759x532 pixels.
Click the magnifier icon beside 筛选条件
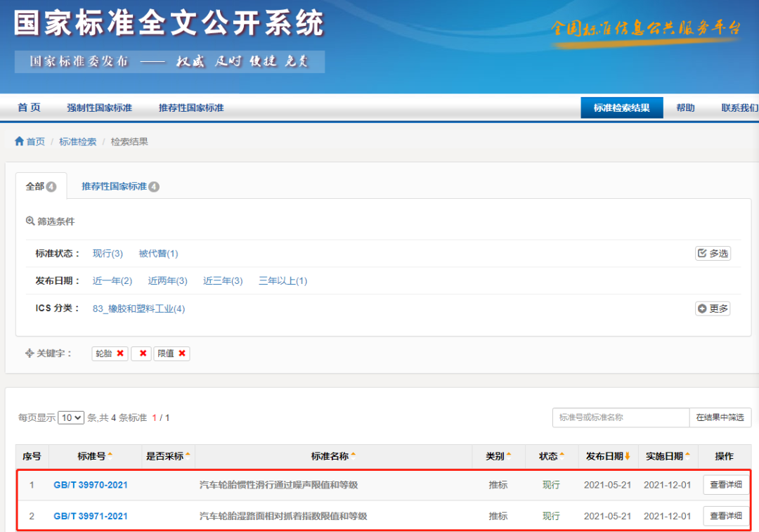click(30, 221)
